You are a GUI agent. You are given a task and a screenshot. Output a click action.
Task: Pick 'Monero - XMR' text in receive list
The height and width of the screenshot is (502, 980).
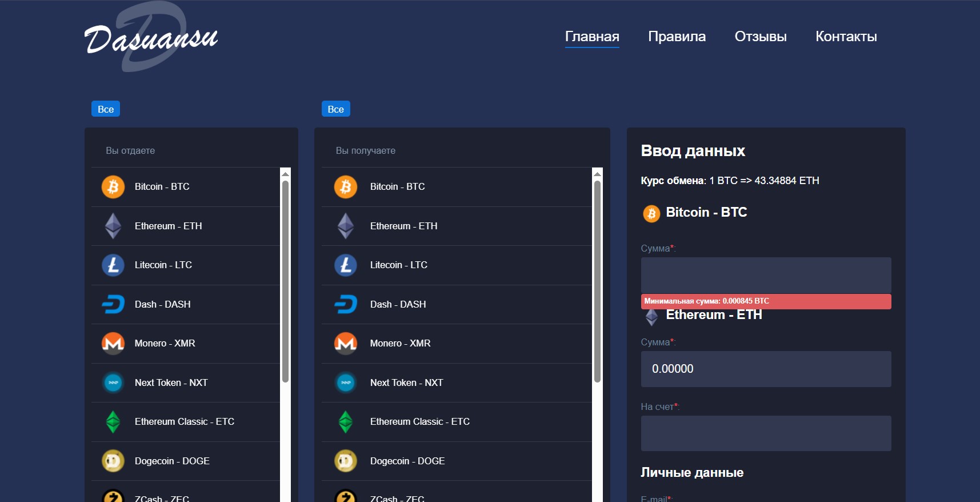coord(401,343)
